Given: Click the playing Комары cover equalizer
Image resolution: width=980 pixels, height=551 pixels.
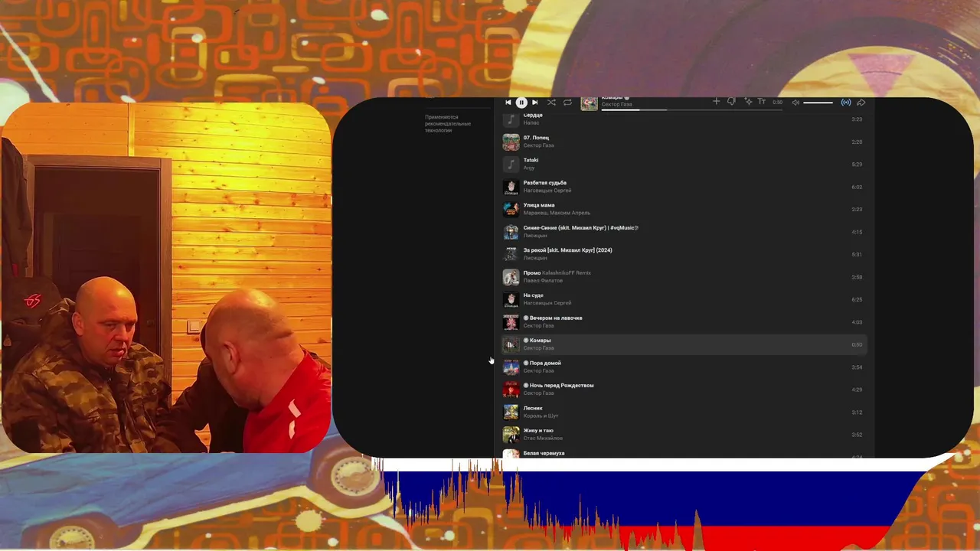Looking at the screenshot, I should click(x=511, y=345).
